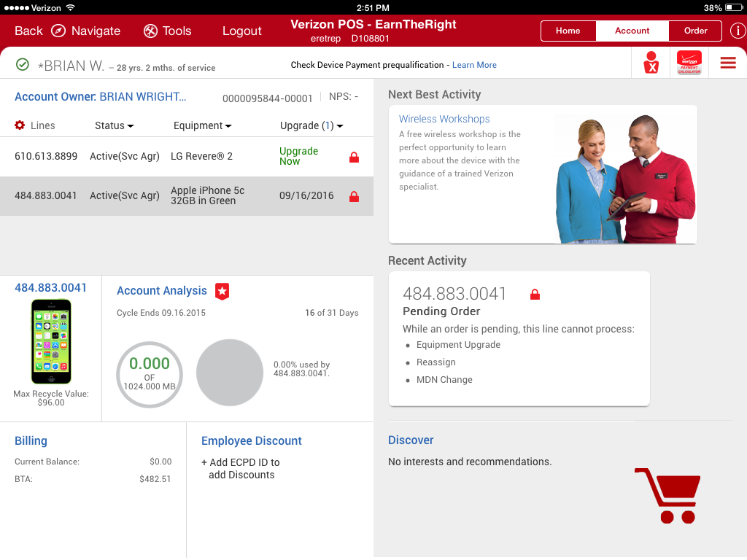This screenshot has width=747, height=560.
Task: Open the Employee Discount link
Action: click(251, 440)
